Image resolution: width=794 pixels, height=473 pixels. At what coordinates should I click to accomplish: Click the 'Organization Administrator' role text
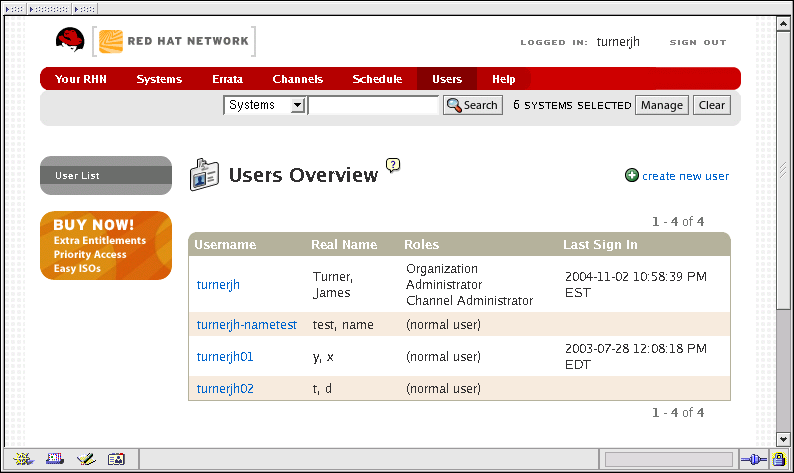pyautogui.click(x=444, y=277)
